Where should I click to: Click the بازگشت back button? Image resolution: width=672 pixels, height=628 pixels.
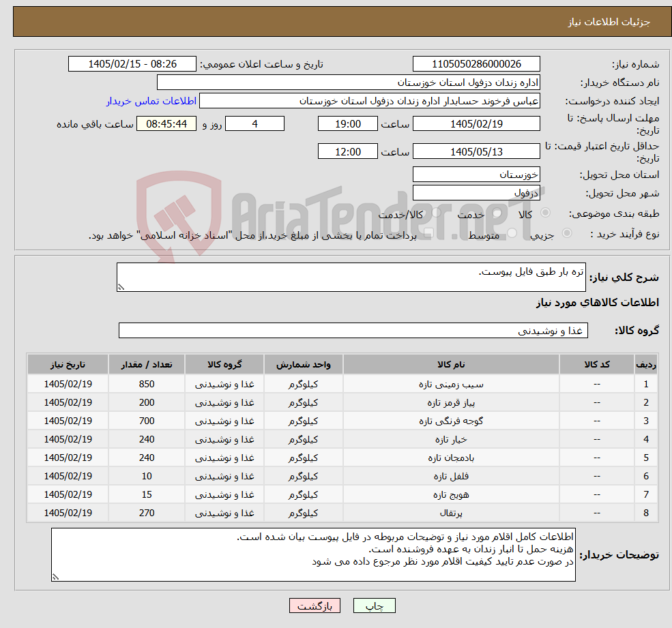click(x=315, y=605)
